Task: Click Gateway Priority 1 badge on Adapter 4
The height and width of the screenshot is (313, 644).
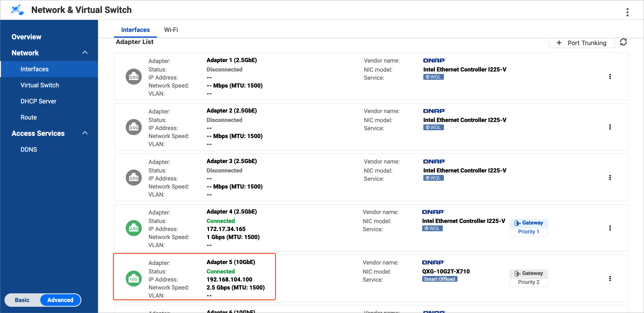Action: click(528, 227)
